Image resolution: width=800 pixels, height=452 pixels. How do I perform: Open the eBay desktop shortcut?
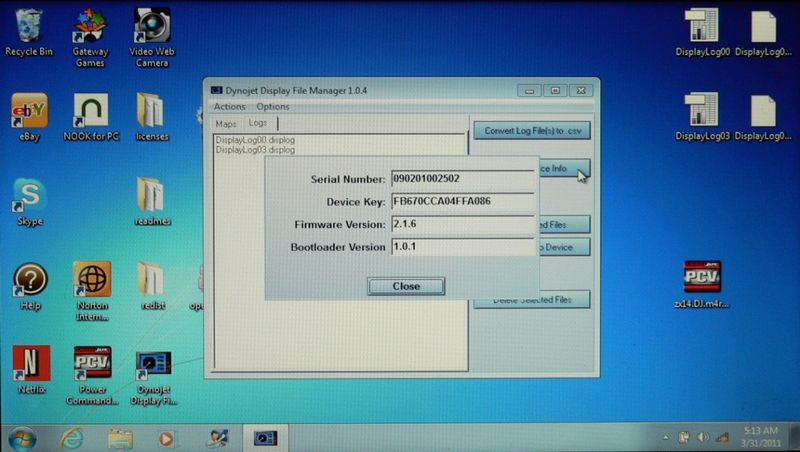(30, 111)
